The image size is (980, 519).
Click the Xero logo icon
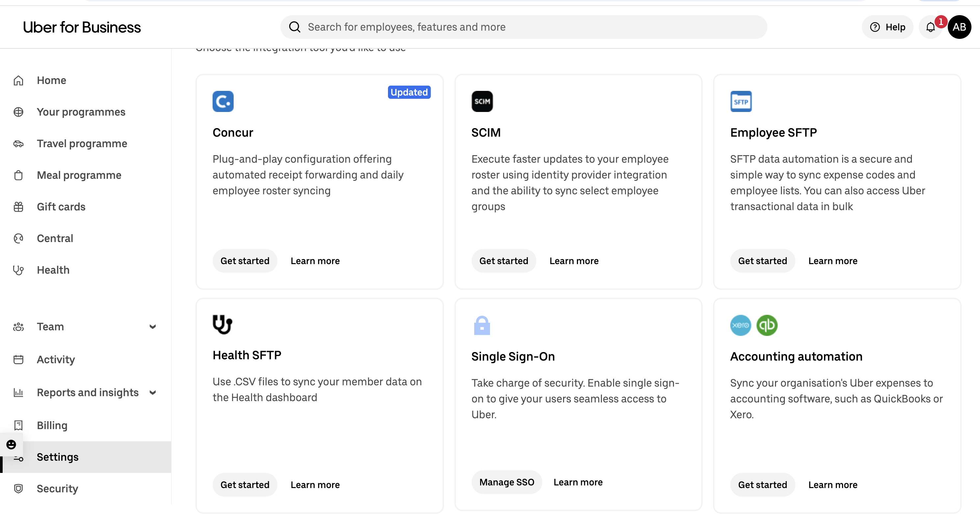pos(740,325)
